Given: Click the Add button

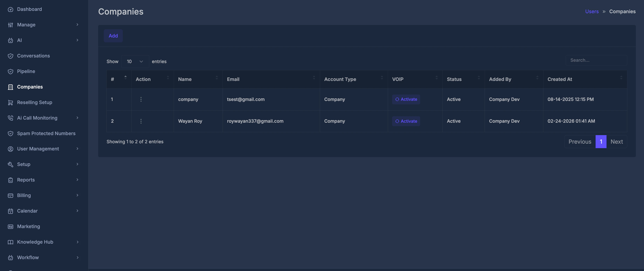Looking at the screenshot, I should 113,36.
